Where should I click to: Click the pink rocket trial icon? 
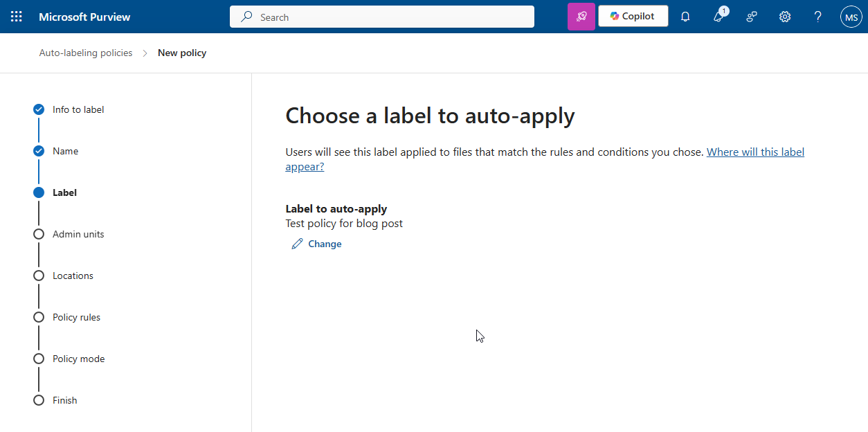581,16
